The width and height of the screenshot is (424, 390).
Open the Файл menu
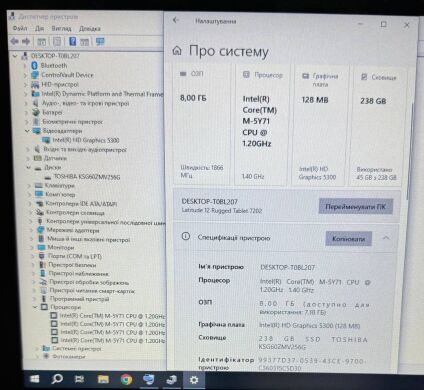pyautogui.click(x=20, y=28)
